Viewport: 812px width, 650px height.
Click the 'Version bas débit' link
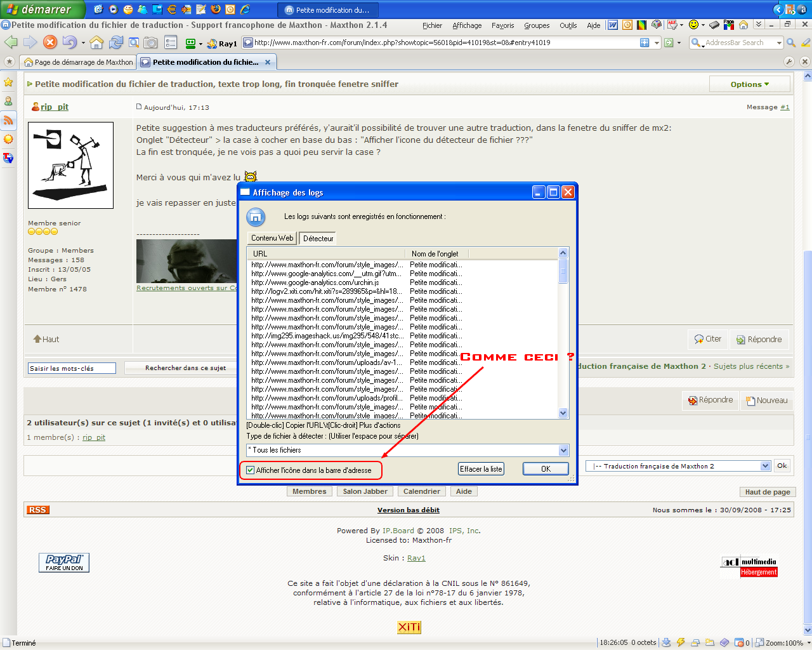point(408,510)
